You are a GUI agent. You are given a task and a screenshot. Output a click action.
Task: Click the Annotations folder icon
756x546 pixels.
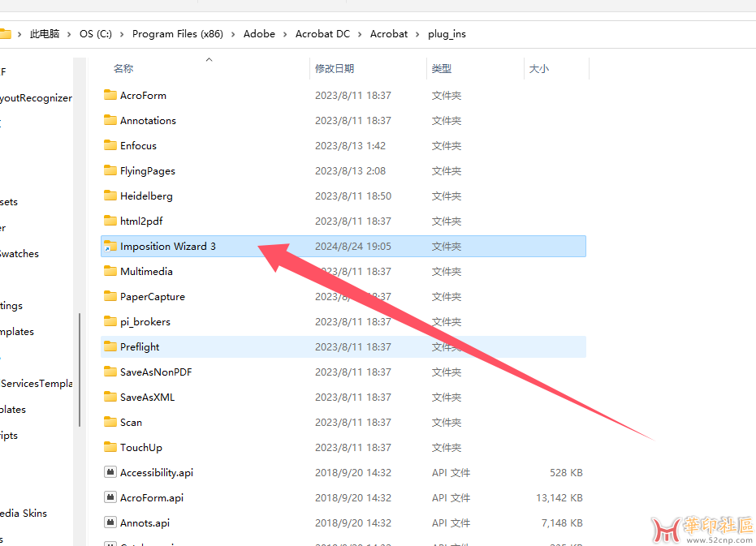[110, 120]
